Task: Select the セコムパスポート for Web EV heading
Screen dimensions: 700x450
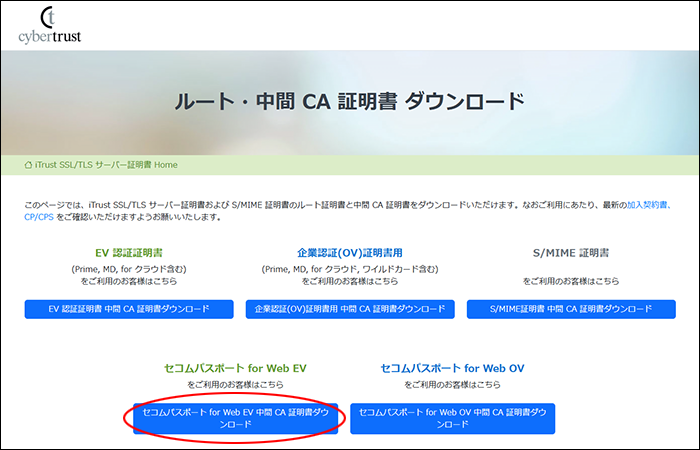Action: (x=235, y=368)
